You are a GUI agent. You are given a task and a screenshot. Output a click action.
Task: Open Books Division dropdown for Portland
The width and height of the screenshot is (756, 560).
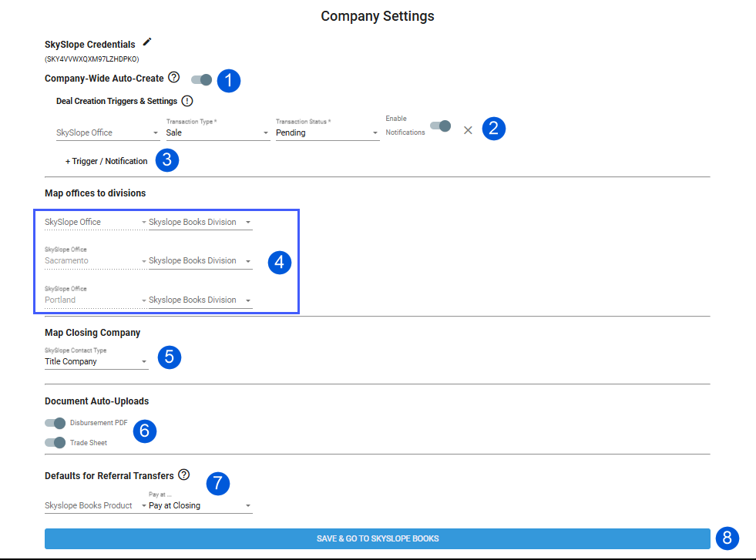click(x=200, y=300)
